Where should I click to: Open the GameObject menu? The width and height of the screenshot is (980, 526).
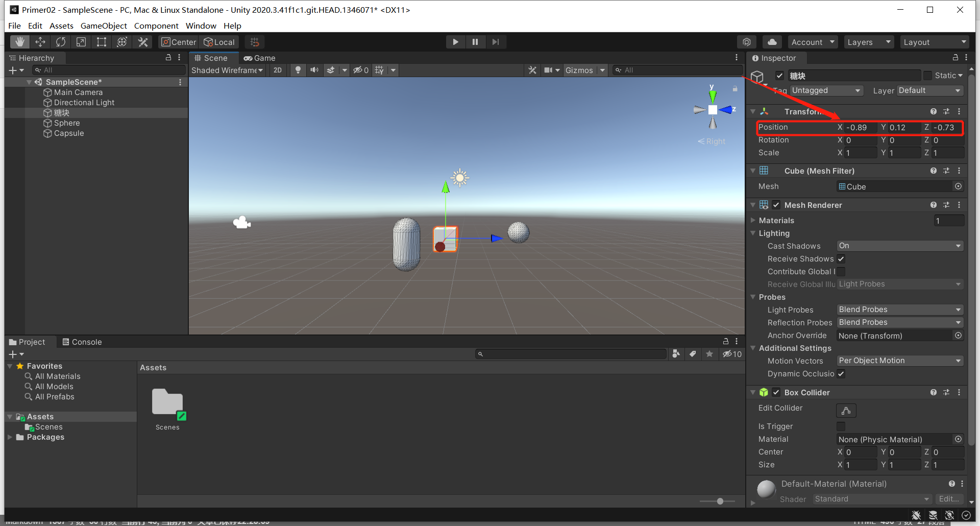tap(104, 26)
